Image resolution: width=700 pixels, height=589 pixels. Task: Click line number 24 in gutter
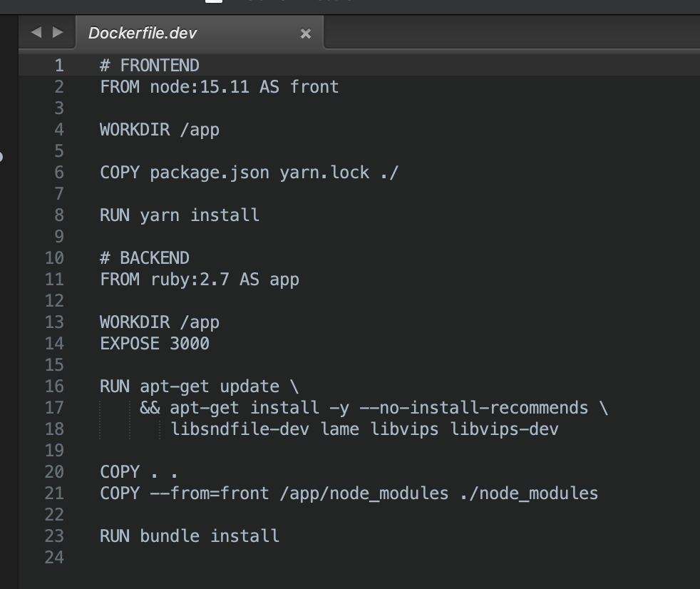click(54, 558)
